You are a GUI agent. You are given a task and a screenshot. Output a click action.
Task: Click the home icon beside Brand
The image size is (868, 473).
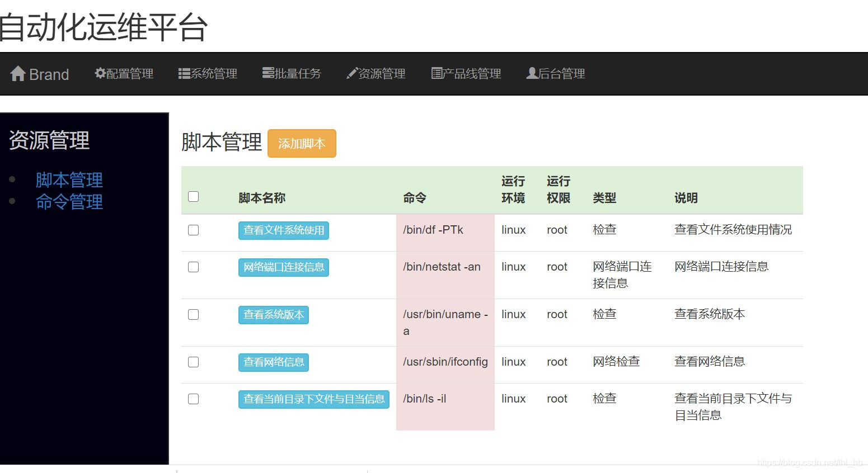[18, 74]
